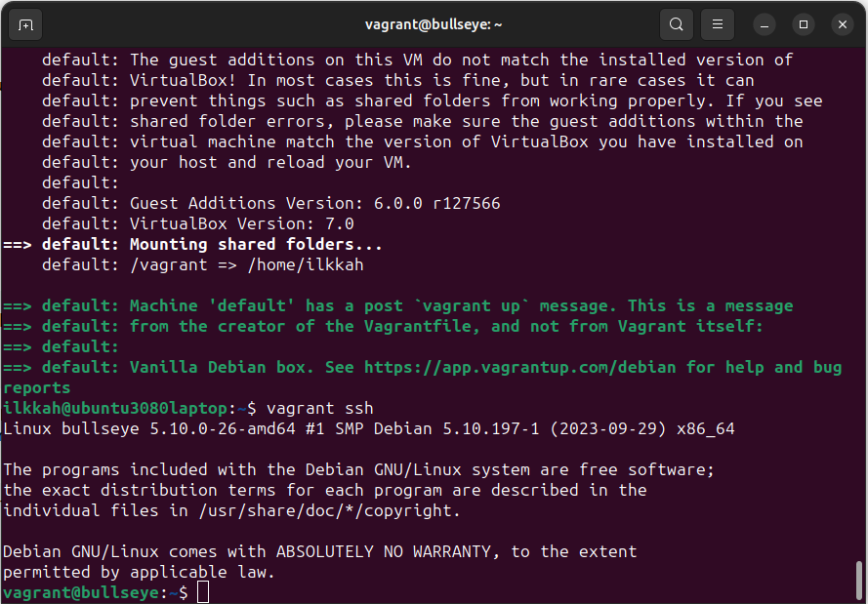Click the /home/ilkkah shared folder path
This screenshot has width=868, height=604.
tap(310, 265)
